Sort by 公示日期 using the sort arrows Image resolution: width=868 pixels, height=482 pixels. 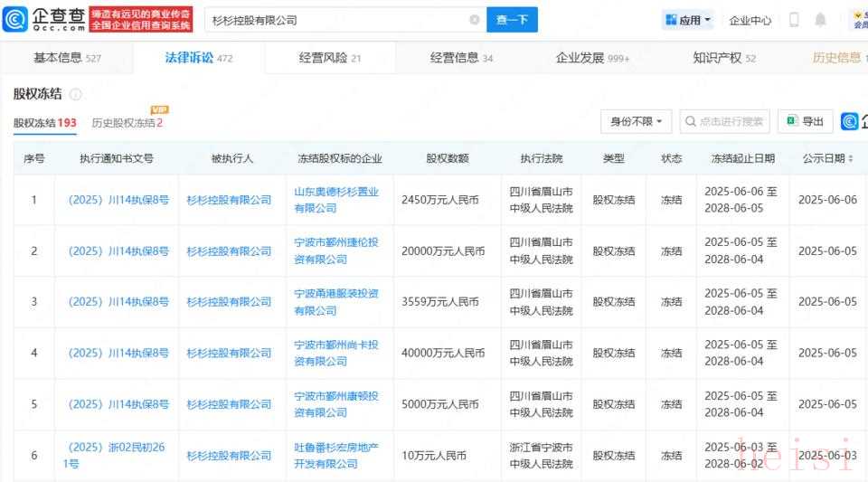click(850, 159)
